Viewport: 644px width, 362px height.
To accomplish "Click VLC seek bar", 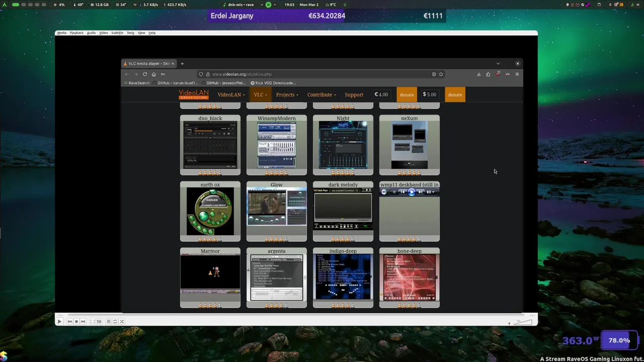I will pyautogui.click(x=296, y=315).
